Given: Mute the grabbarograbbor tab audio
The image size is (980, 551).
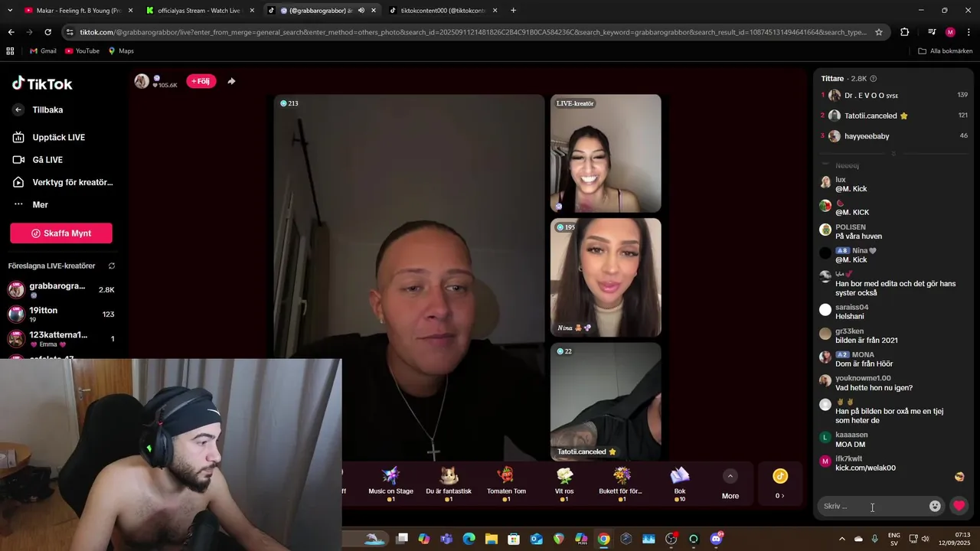Looking at the screenshot, I should (x=361, y=11).
